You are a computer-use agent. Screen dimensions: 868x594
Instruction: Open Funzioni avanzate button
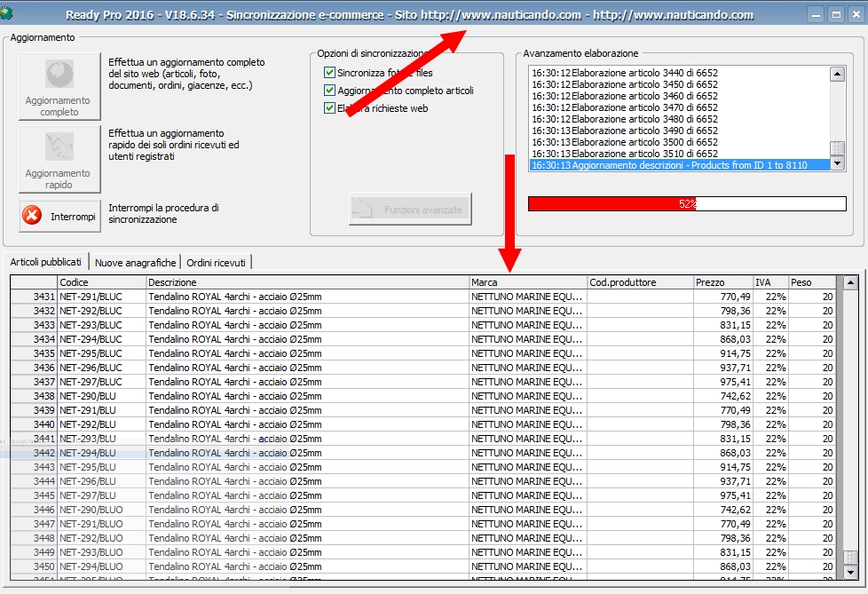(410, 210)
